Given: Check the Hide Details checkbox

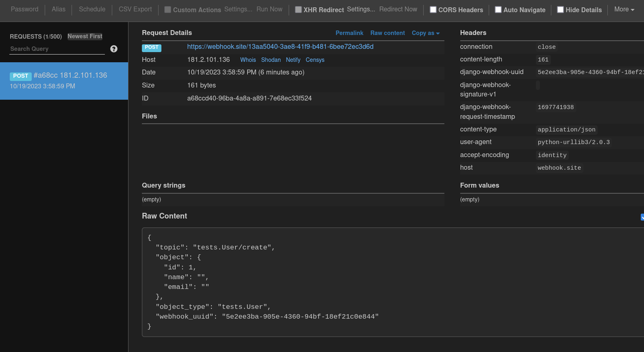Looking at the screenshot, I should click(560, 9).
